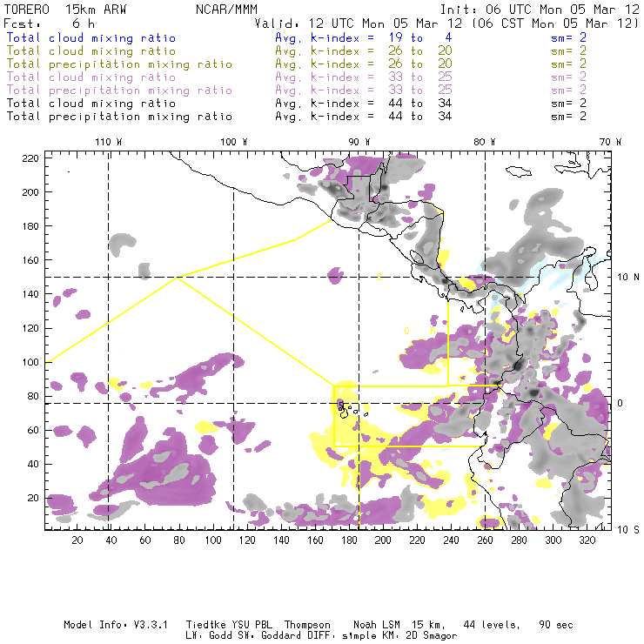Click '80 W' longitude label

(x=484, y=142)
